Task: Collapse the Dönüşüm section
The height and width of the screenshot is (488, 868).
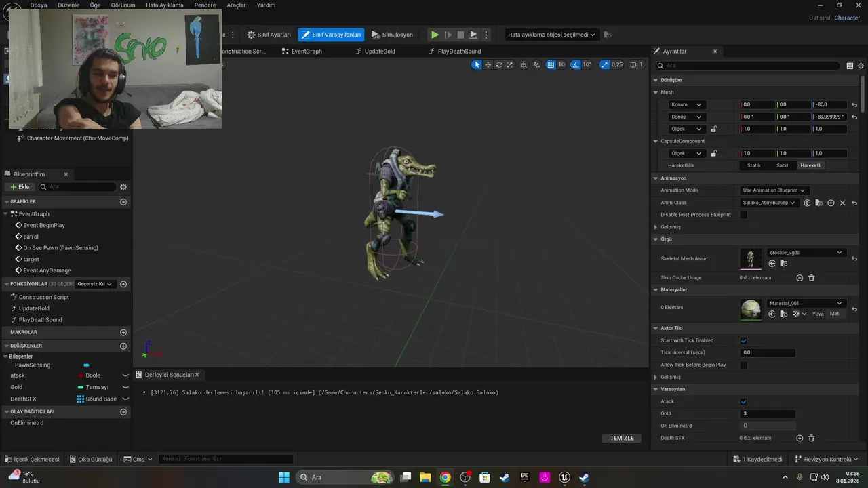Action: click(656, 80)
